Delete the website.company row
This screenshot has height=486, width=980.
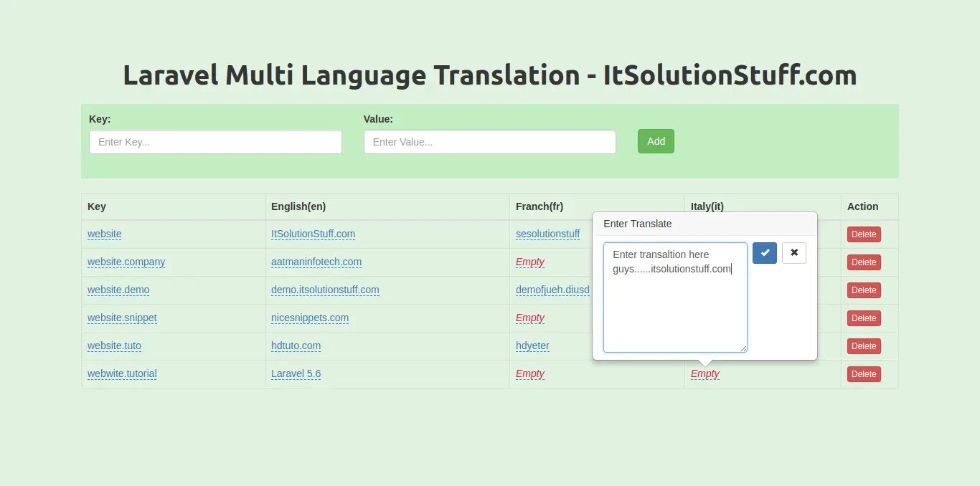pos(864,262)
